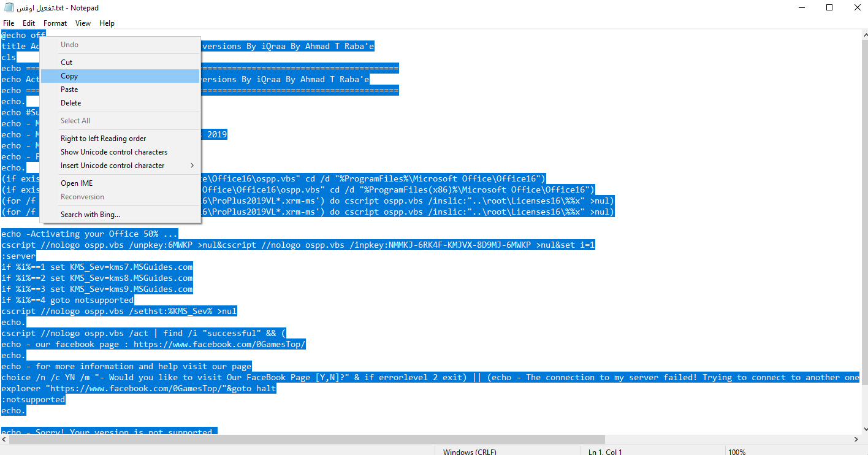Click line 'echo - for more information and help'
Image resolution: width=868 pixels, height=455 pixels.
coord(126,367)
